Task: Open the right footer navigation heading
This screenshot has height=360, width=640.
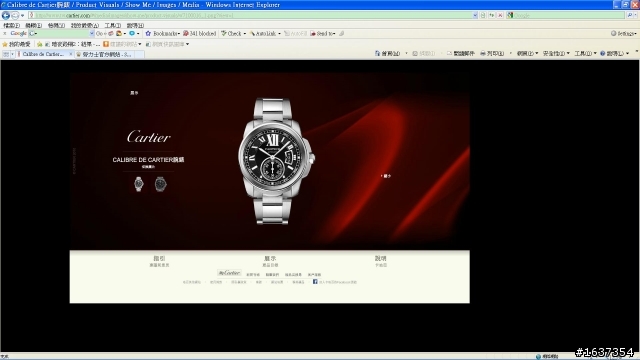Action: (x=381, y=258)
